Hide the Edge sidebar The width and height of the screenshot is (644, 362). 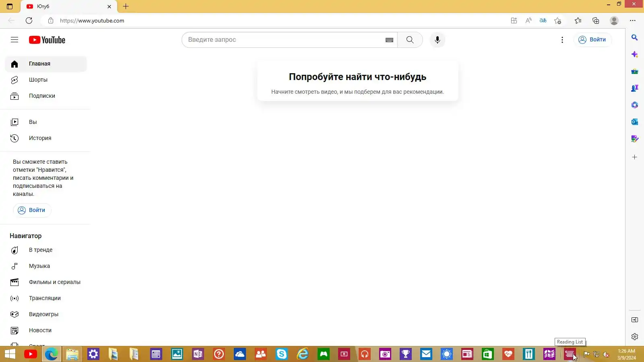click(x=635, y=320)
